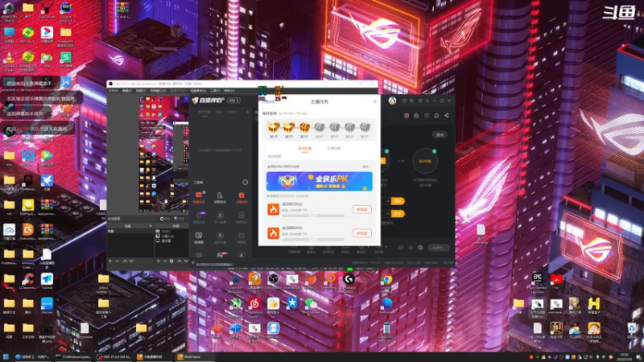Click the OBS preview canvas

coord(164,154)
